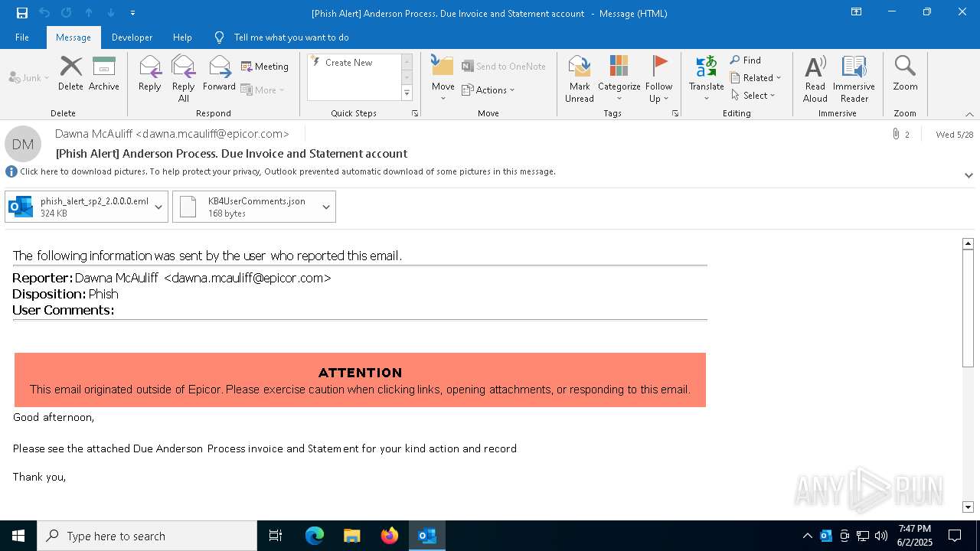The height and width of the screenshot is (551, 980).
Task: Launch Microsoft Edge from the taskbar
Action: coord(315,536)
